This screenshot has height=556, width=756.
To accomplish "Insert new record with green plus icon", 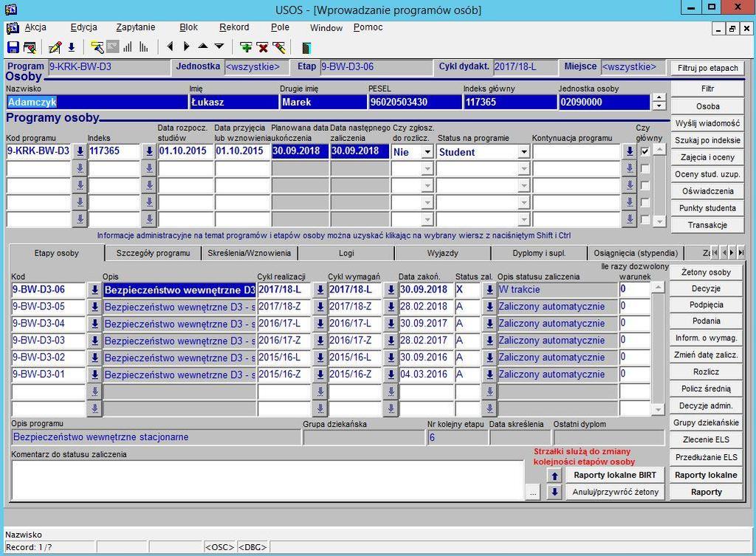I will [246, 47].
